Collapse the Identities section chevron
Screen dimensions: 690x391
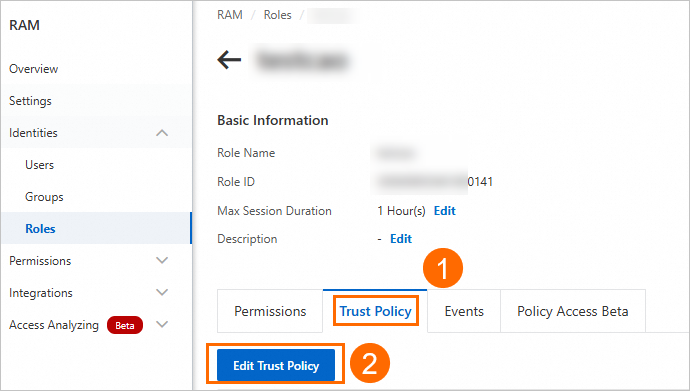(162, 133)
